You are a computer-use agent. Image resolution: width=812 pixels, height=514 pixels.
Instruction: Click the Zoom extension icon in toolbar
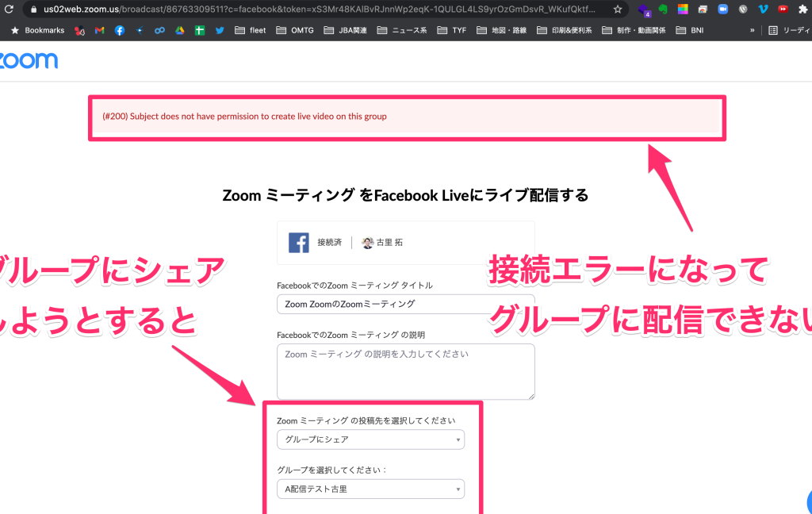tap(723, 10)
